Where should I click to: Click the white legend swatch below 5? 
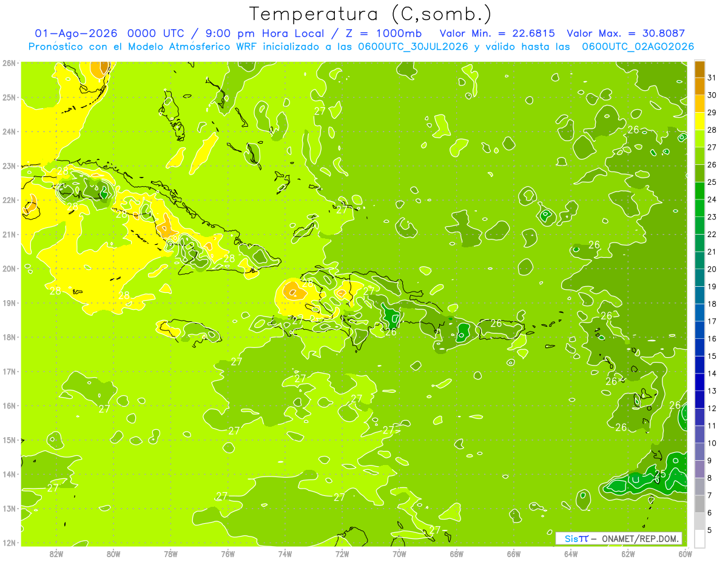click(699, 538)
